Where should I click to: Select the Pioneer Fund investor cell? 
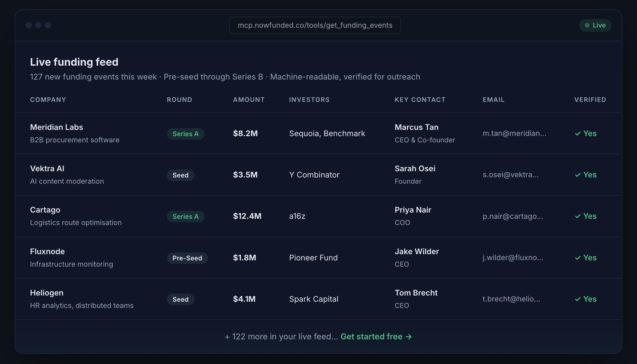tap(313, 258)
